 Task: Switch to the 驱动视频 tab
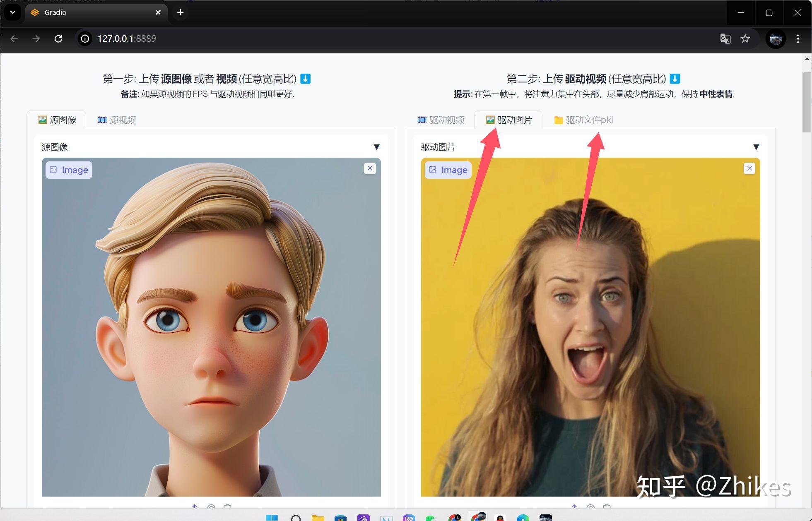tap(441, 120)
